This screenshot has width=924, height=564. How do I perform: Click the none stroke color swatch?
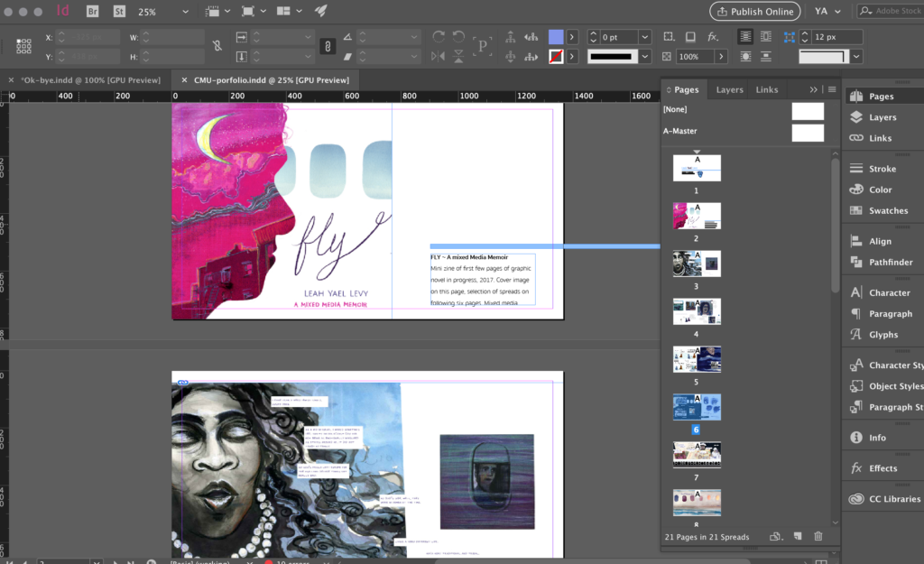click(x=556, y=57)
